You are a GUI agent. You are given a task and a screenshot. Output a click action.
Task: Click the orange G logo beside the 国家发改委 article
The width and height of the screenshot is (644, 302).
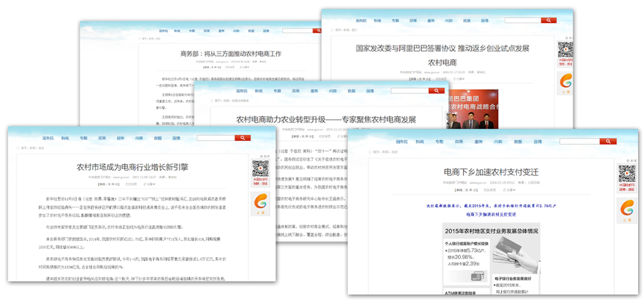click(566, 81)
